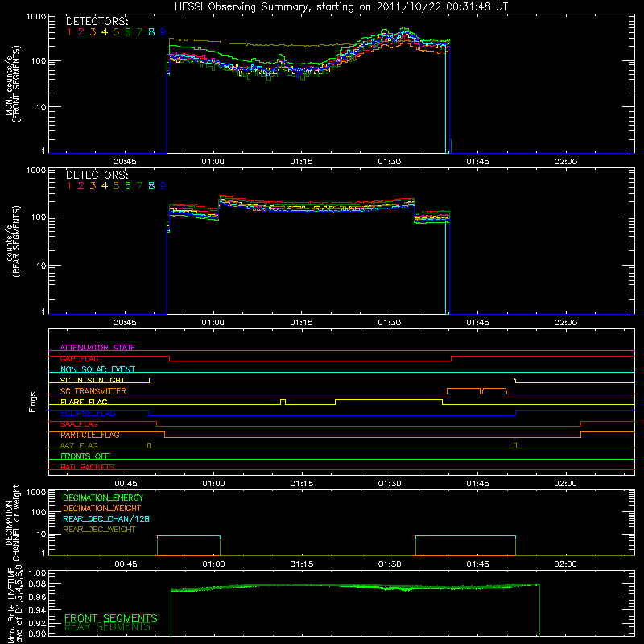Click the AAZ_FLAG spike near 00:49
The width and height of the screenshot is (644, 644).
point(149,446)
